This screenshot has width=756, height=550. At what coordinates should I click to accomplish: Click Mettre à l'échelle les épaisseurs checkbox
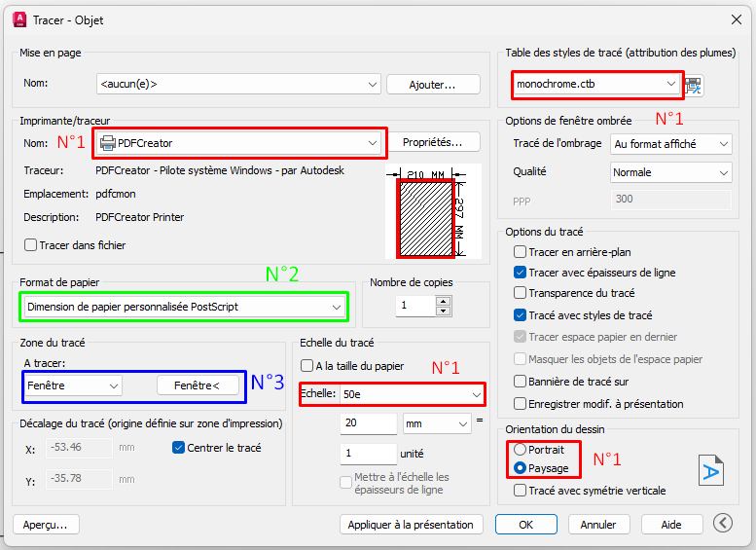[345, 483]
